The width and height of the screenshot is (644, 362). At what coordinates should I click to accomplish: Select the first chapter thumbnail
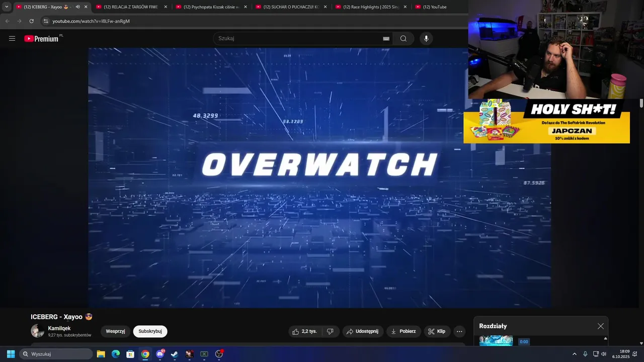496,340
